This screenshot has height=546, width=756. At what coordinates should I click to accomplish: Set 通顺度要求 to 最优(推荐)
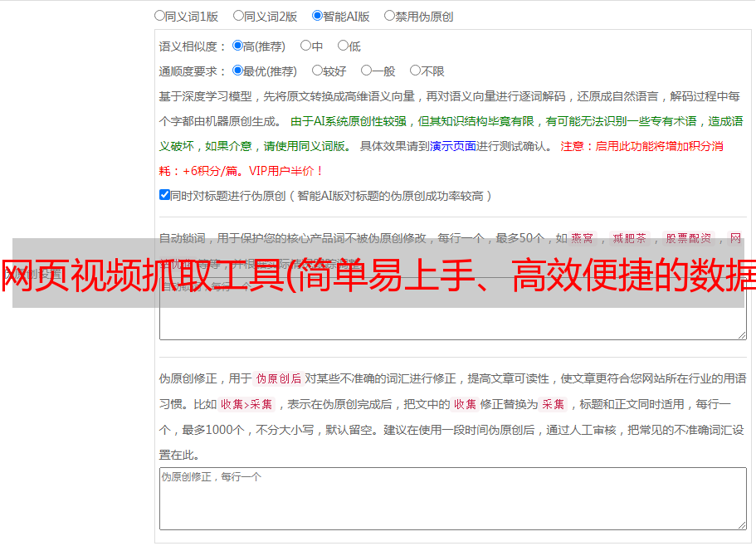pos(237,71)
